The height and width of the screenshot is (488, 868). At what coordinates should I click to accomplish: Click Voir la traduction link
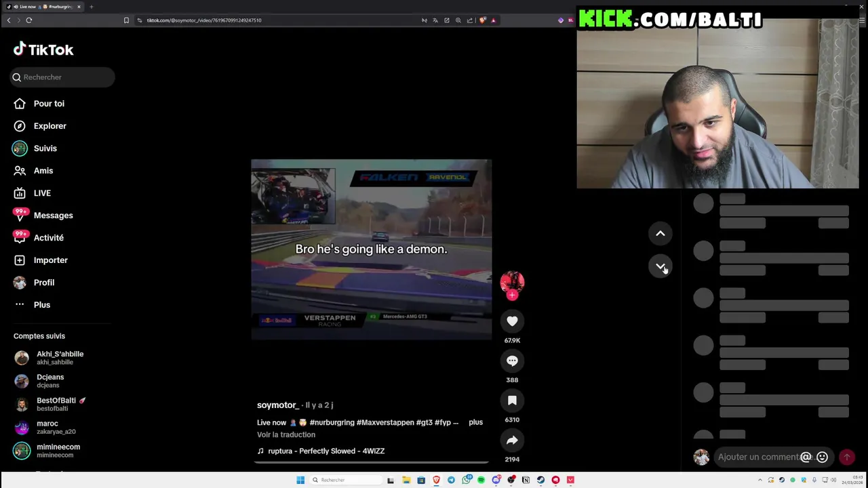pos(286,434)
